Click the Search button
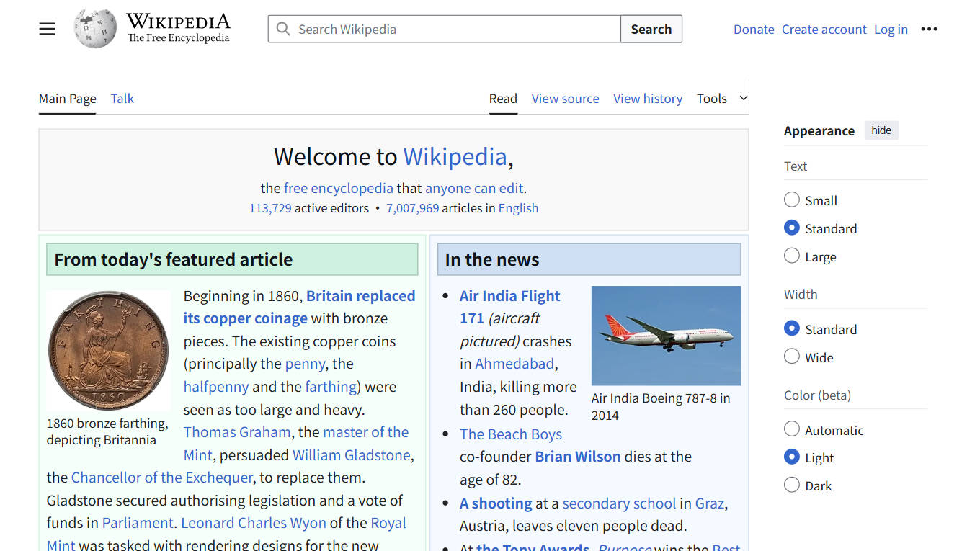 651,29
